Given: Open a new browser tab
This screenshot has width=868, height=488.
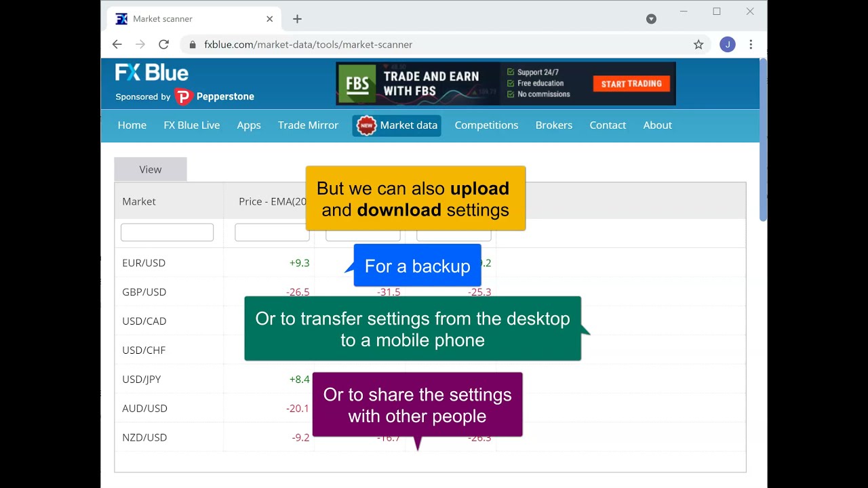Looking at the screenshot, I should 297,19.
